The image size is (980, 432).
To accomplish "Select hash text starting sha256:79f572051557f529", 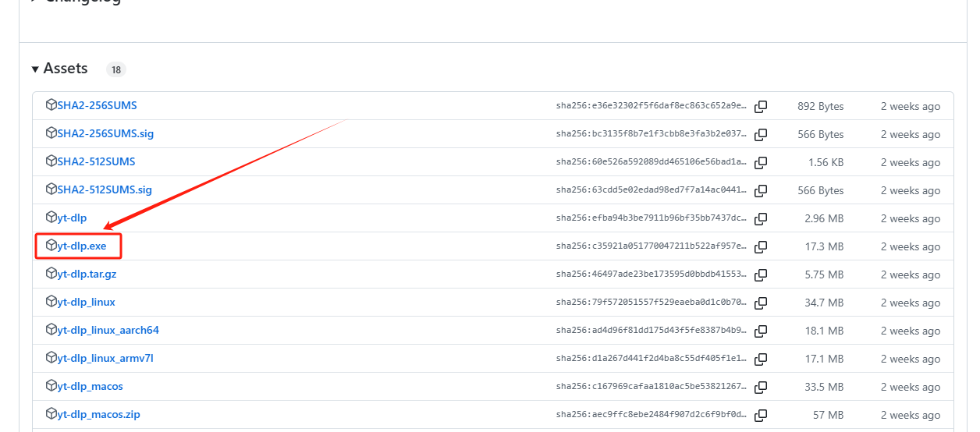I will (652, 303).
